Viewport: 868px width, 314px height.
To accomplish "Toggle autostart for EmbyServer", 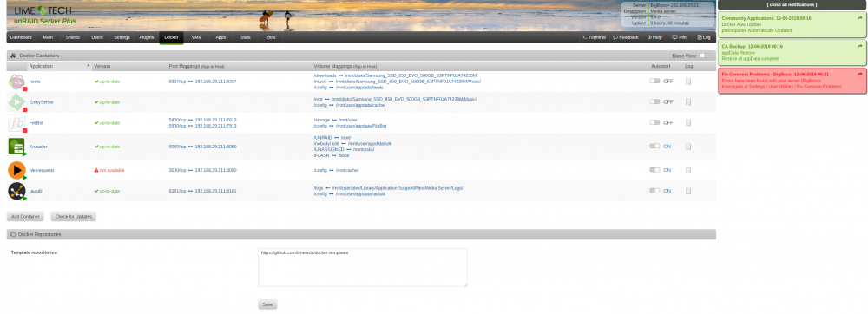I will 654,102.
